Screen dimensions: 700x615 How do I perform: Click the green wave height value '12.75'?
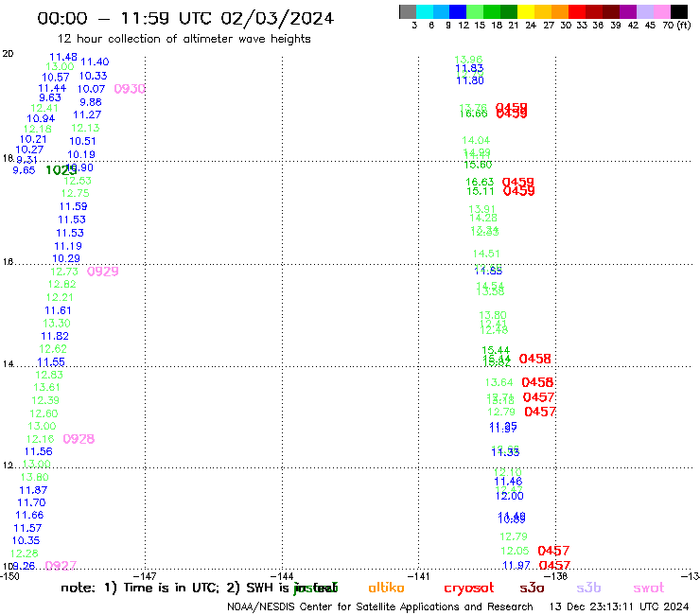point(75,193)
